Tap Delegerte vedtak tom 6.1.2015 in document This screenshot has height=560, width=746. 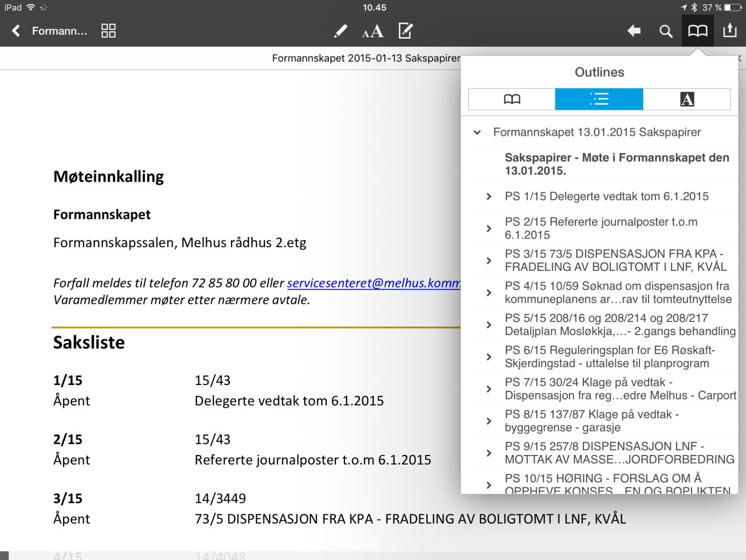pos(289,401)
